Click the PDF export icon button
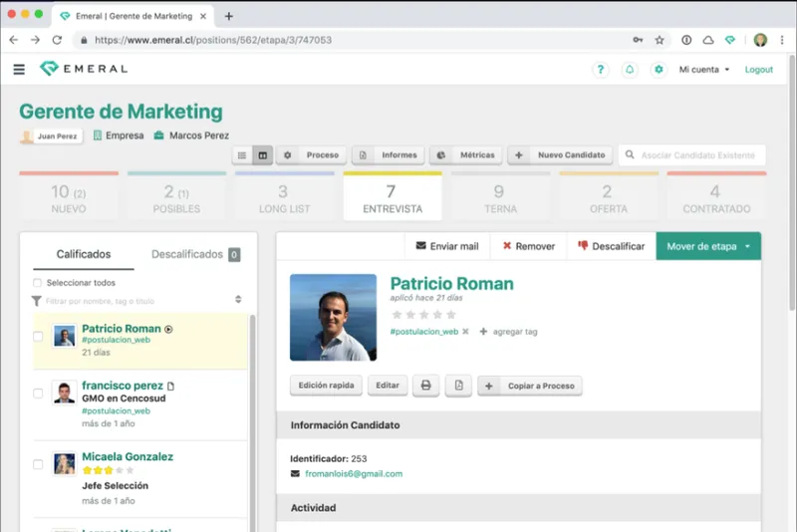Screen dimensions: 797x532 (x=458, y=386)
